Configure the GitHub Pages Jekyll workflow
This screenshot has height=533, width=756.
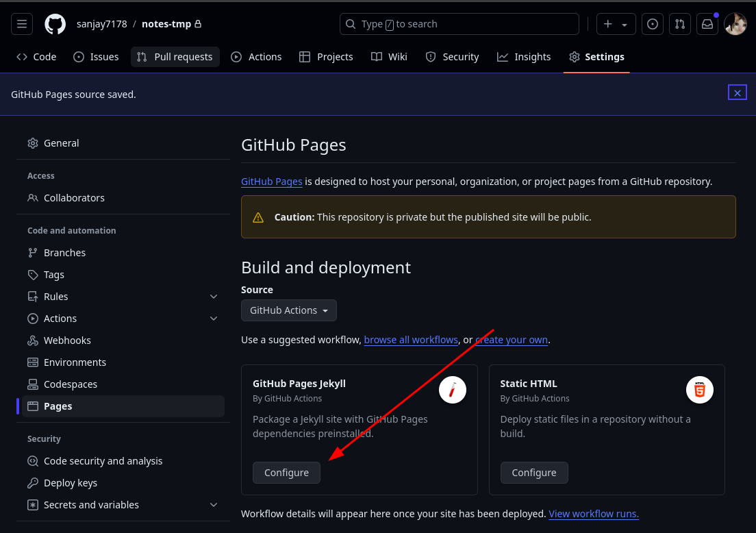coord(286,473)
